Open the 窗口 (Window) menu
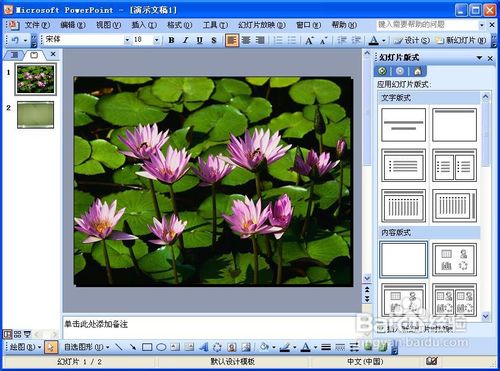Viewport: 500px width, 371px height. (308, 25)
